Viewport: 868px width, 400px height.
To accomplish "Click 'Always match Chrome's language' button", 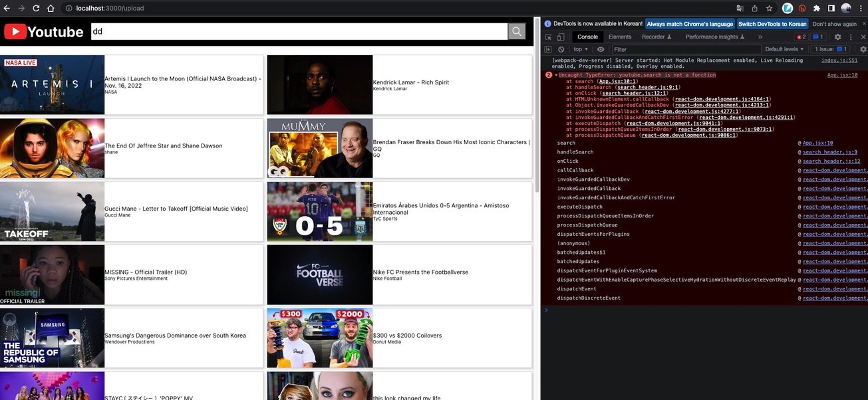I will coord(689,24).
